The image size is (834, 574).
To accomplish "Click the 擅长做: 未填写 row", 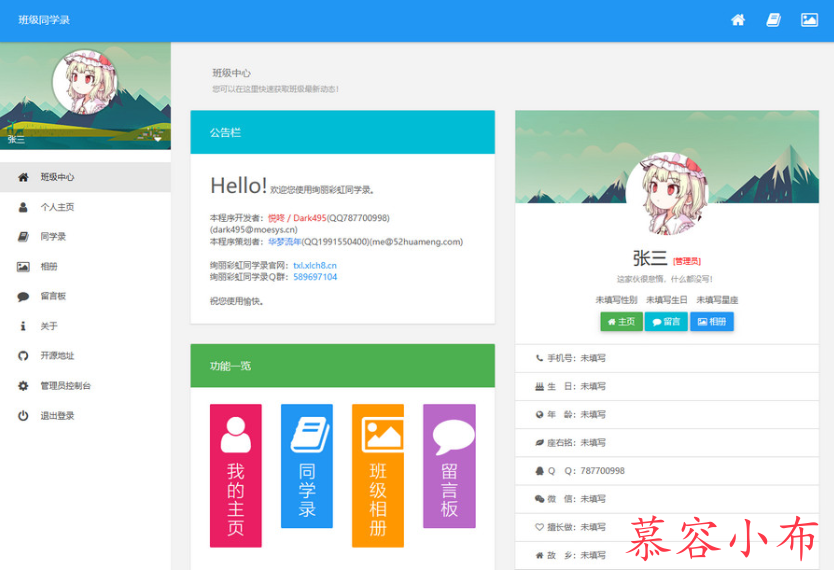I will [667, 528].
